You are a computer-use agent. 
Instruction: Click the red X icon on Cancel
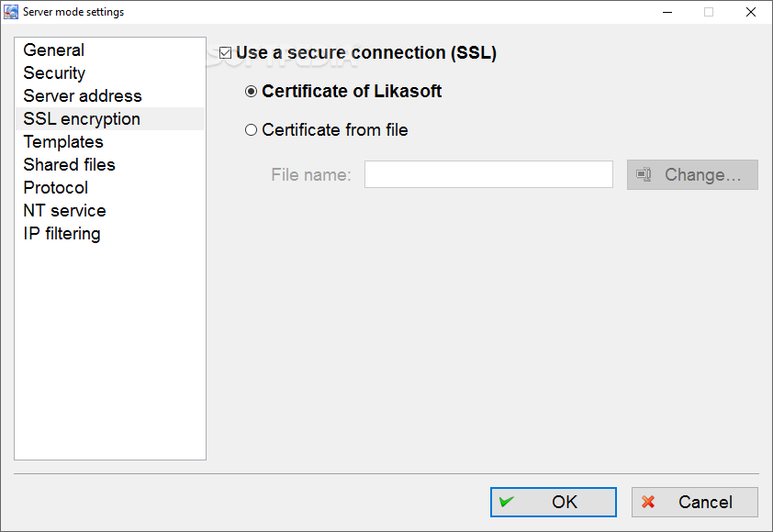[648, 502]
